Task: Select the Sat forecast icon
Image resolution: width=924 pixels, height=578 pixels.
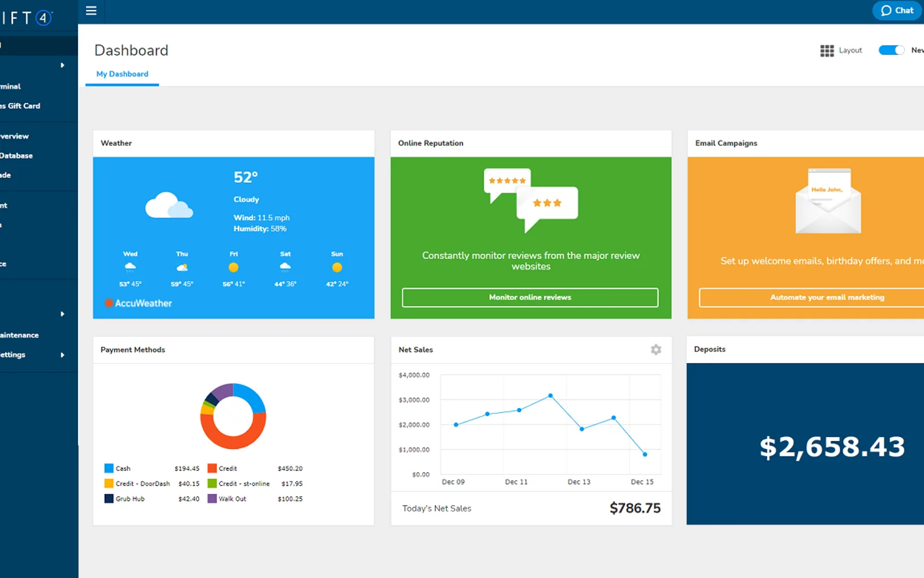Action: point(285,267)
